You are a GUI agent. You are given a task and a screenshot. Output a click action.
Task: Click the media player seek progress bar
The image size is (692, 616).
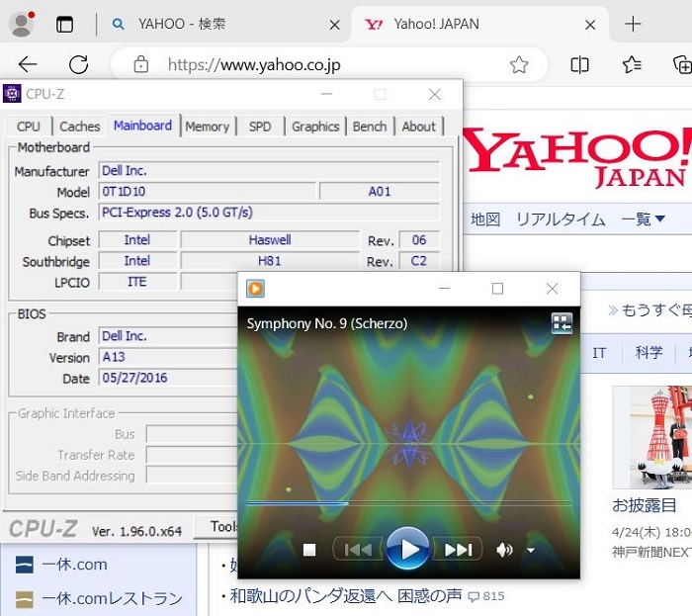click(x=408, y=503)
